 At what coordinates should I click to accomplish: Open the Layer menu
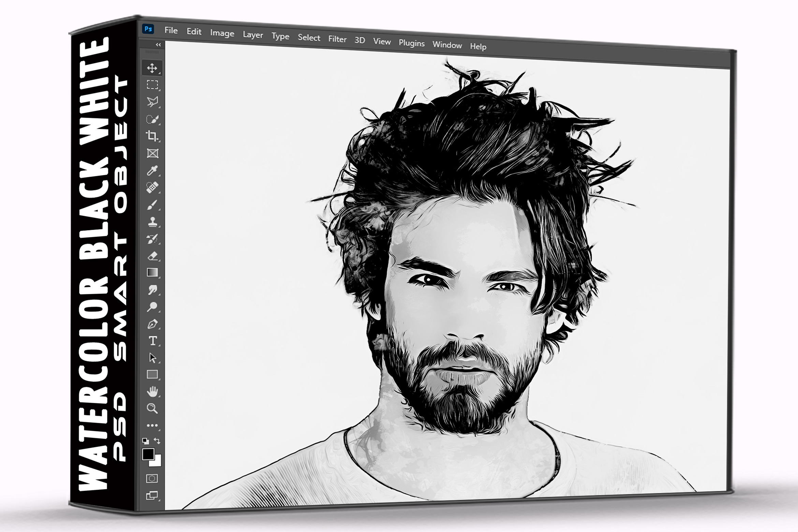(253, 35)
